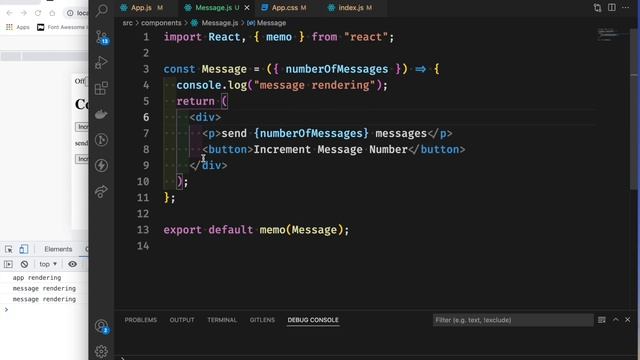Open the DevTools Elements tab
This screenshot has height=360, width=640.
(58, 249)
